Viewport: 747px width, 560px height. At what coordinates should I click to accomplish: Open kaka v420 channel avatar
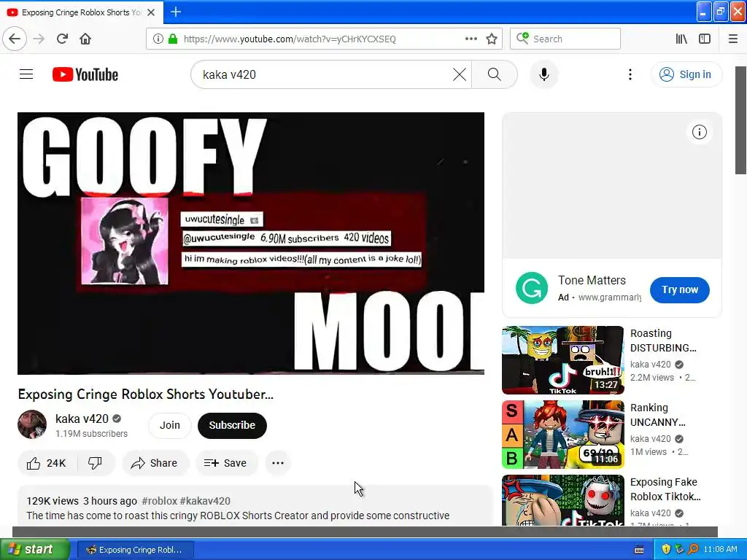pyautogui.click(x=32, y=424)
